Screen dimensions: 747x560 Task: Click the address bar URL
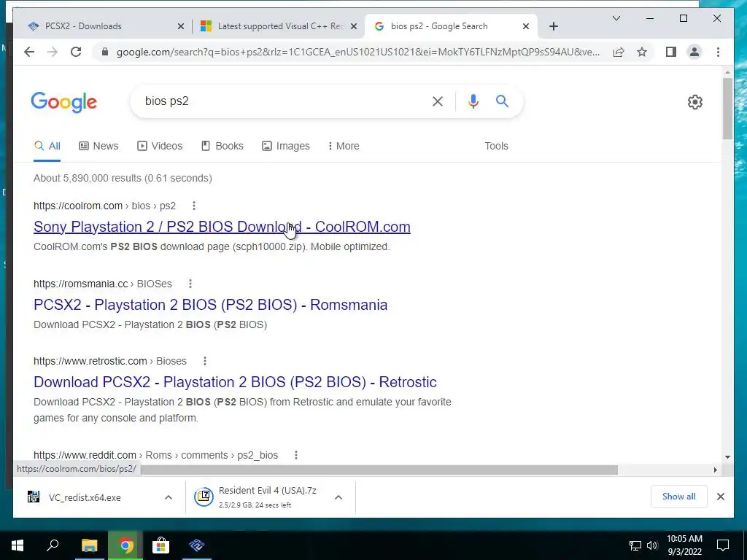357,52
